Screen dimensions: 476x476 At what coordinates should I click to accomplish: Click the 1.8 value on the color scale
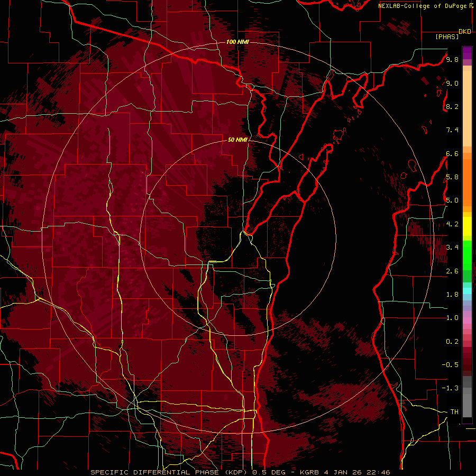pyautogui.click(x=452, y=295)
